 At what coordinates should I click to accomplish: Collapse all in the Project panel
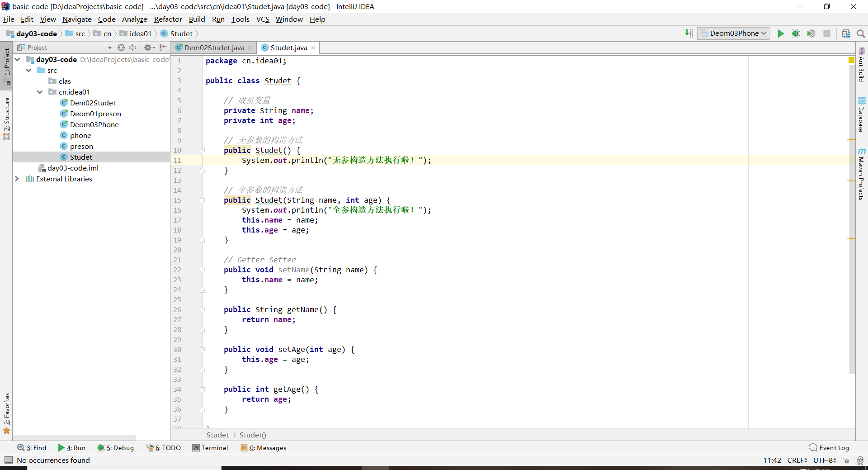point(132,47)
